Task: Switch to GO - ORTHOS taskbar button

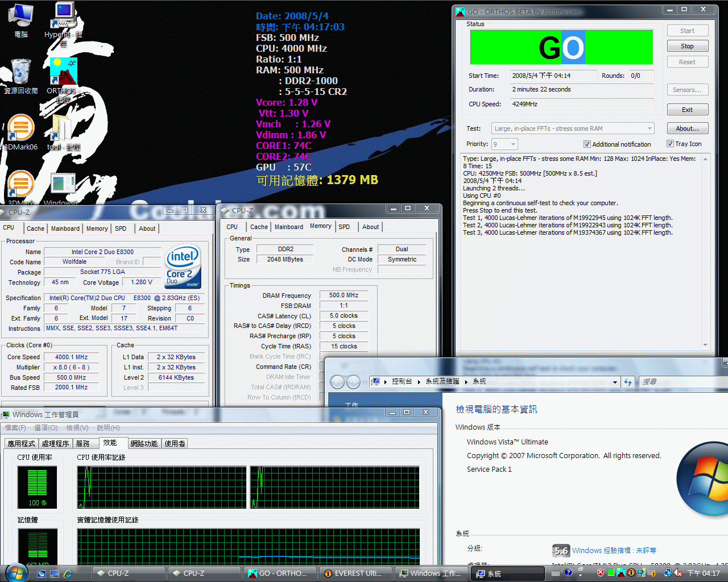Action: [281, 573]
